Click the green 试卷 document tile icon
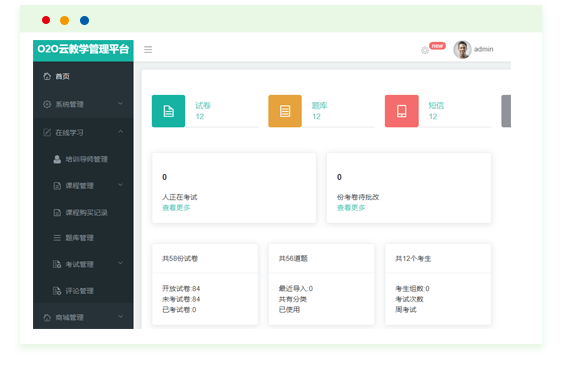Screen dimensions: 570x368 (x=168, y=111)
